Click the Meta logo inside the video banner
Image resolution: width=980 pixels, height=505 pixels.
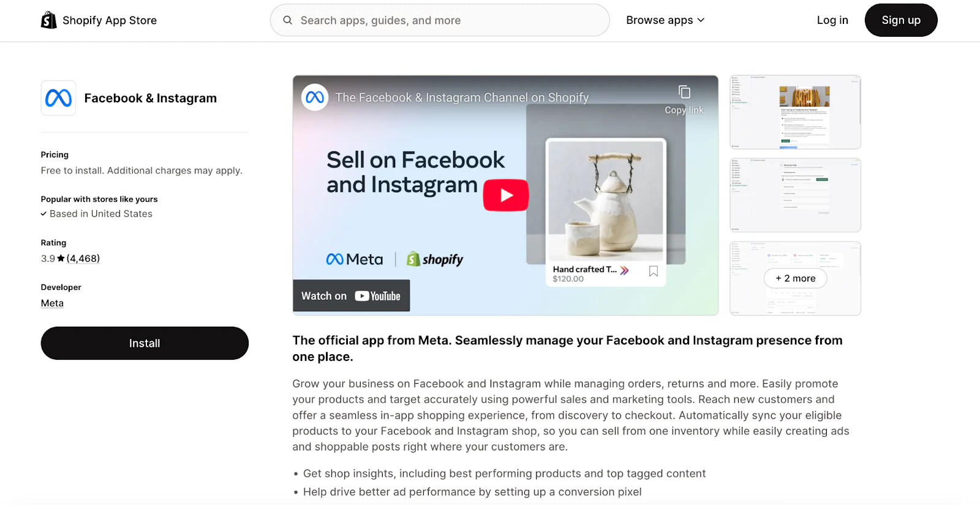pyautogui.click(x=354, y=259)
